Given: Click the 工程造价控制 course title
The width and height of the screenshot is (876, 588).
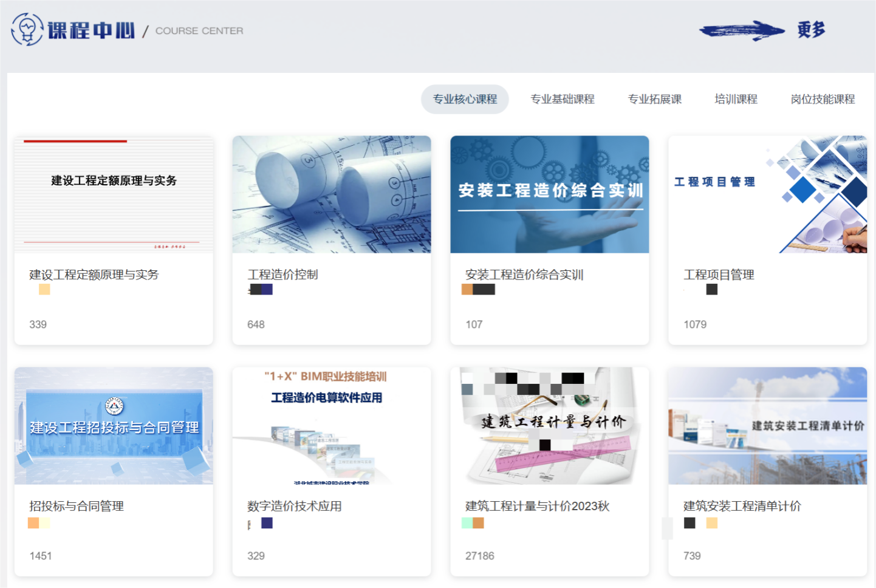Looking at the screenshot, I should pos(282,275).
